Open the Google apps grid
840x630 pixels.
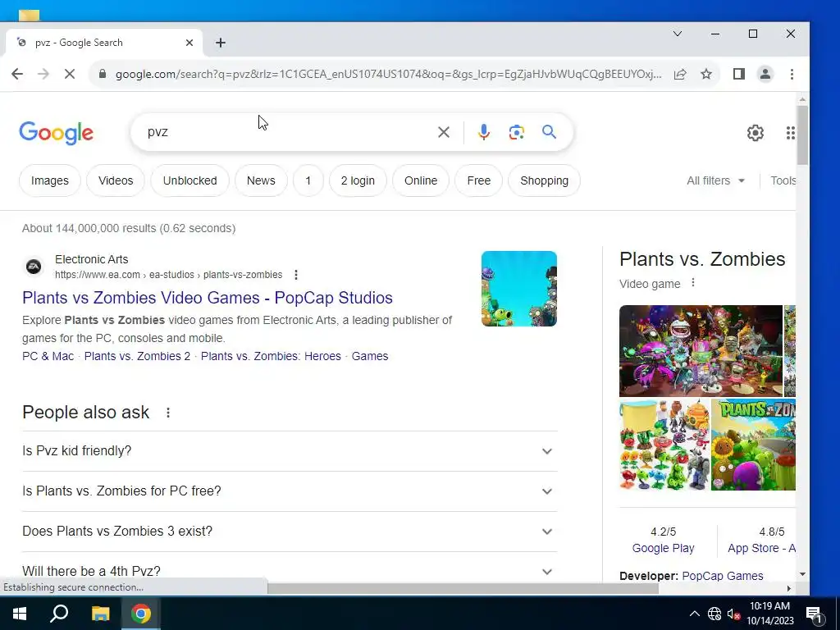[790, 132]
